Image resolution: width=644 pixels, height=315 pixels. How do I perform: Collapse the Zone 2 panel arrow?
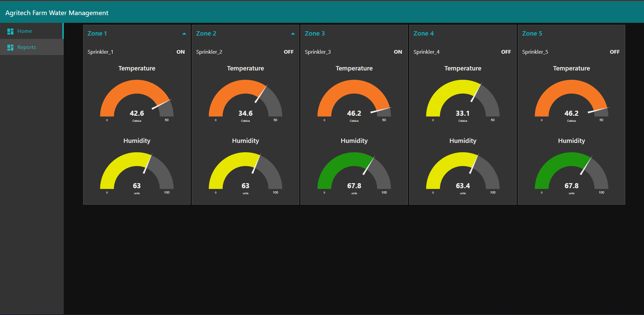tap(293, 34)
